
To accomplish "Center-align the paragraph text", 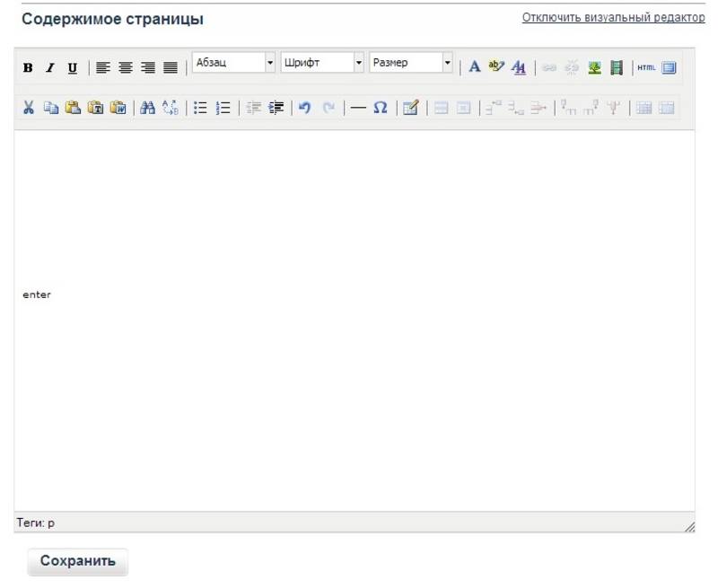I will (x=126, y=67).
